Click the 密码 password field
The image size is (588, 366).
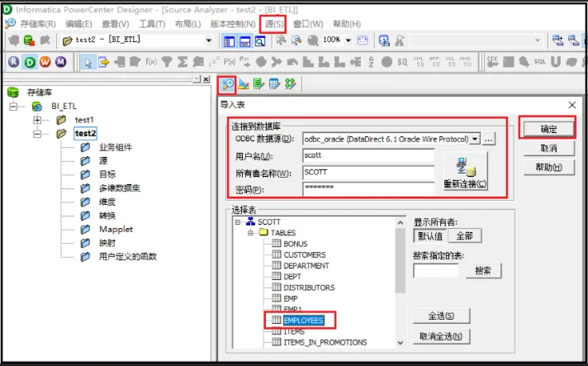tap(368, 188)
